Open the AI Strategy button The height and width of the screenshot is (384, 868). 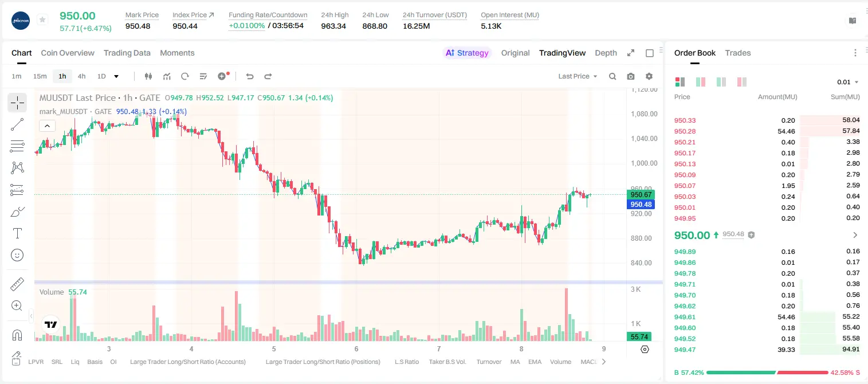467,53
